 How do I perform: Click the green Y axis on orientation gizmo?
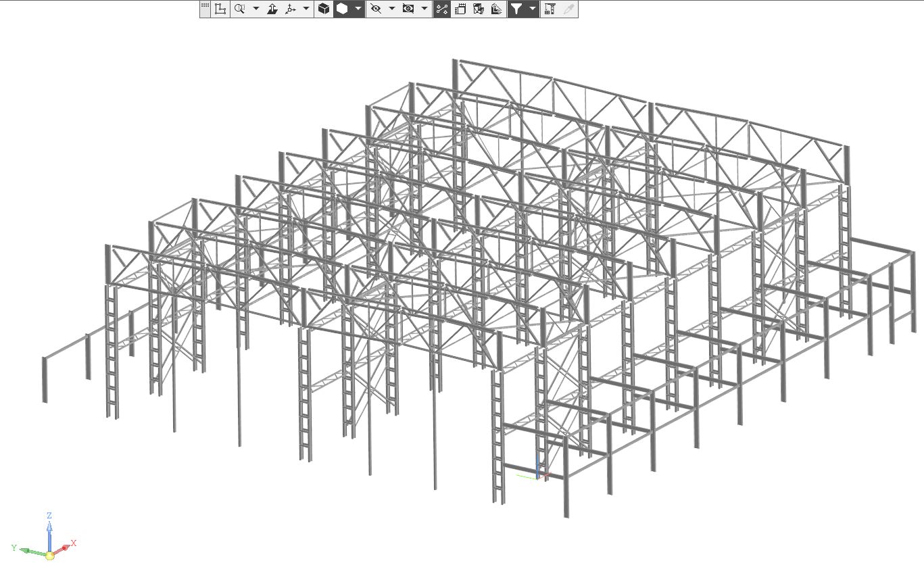pos(26,550)
